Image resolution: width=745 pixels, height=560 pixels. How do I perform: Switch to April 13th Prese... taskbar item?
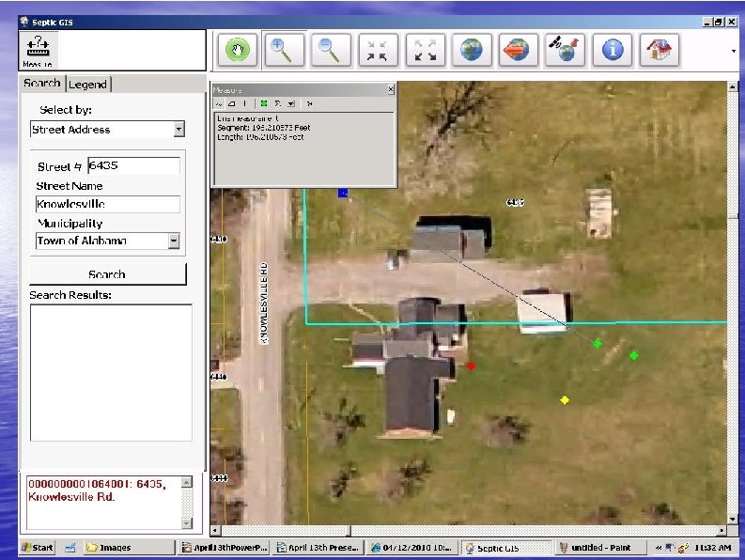tap(318, 548)
